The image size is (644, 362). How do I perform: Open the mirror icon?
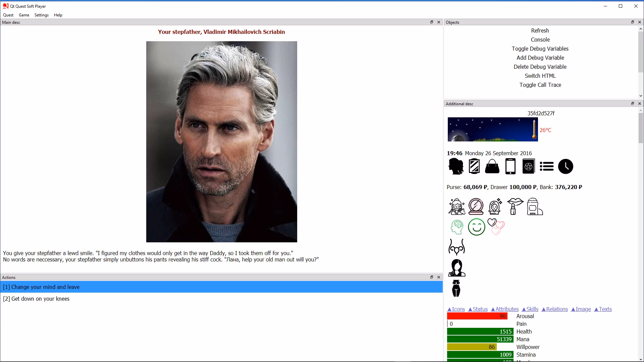click(474, 166)
